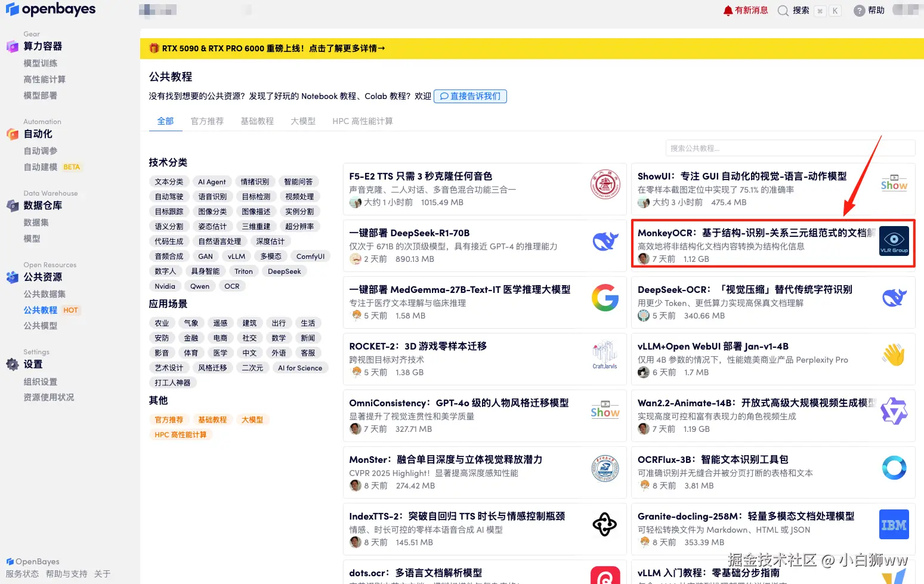Select the orange HPC 高性能计算 tag
The height and width of the screenshot is (584, 924).
pyautogui.click(x=181, y=435)
